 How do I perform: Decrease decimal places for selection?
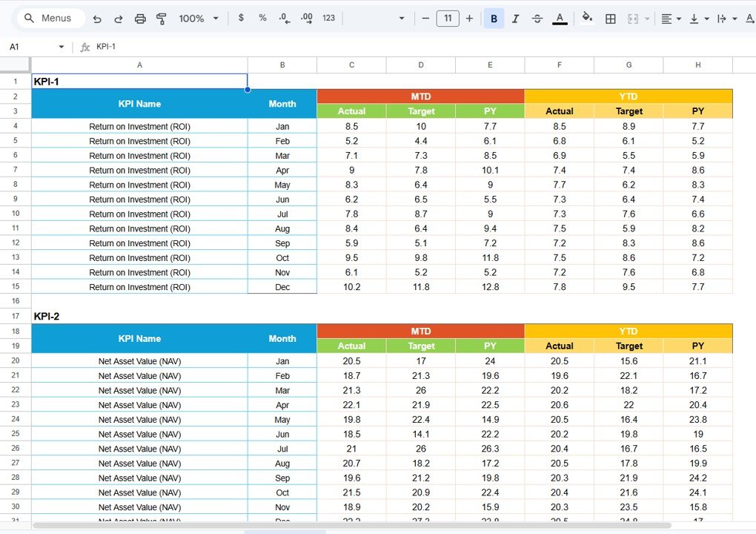[x=284, y=18]
